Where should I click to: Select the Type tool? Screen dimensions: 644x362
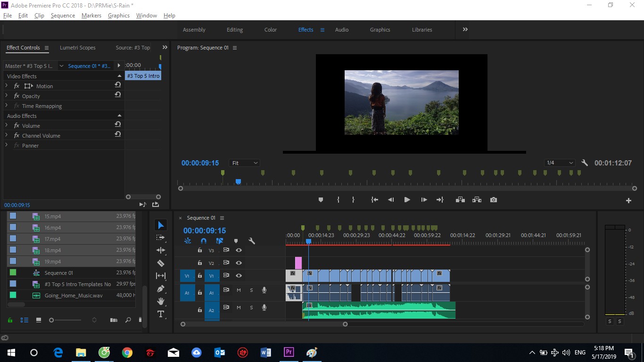[161, 314]
